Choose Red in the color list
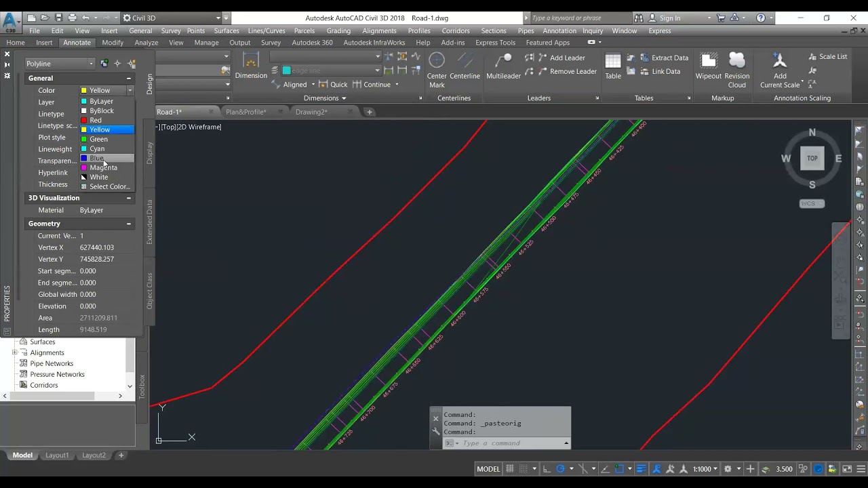 tap(107, 120)
